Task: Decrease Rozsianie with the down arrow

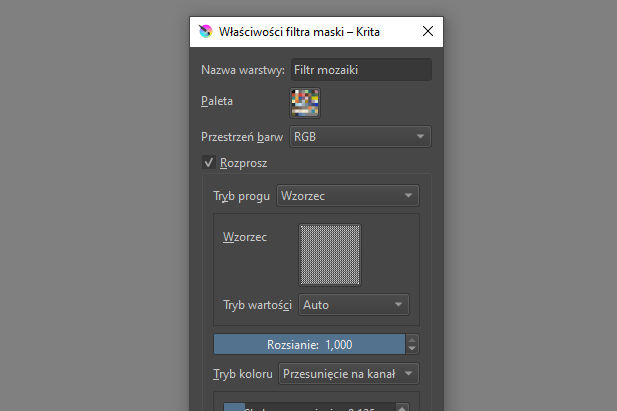Action: pos(411,349)
